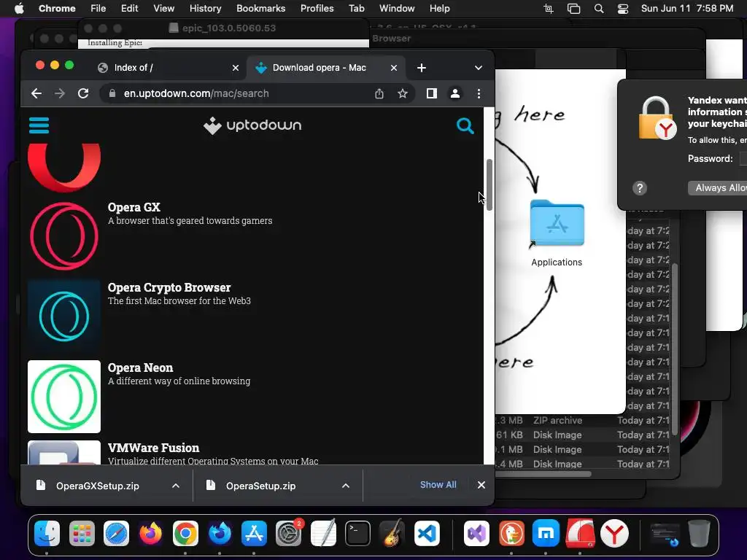Viewport: 747px width, 560px height.
Task: Click the site lock icon in address bar
Action: pos(112,93)
